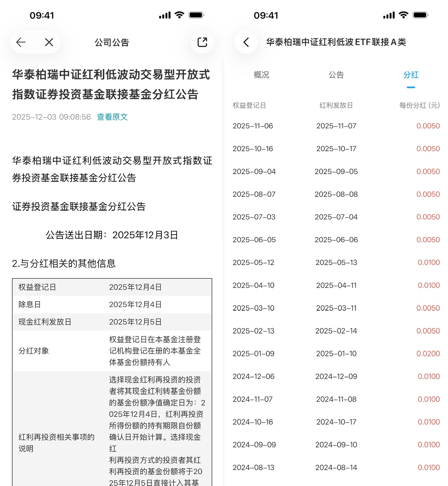Tap the 除息日 table label

coord(30,304)
